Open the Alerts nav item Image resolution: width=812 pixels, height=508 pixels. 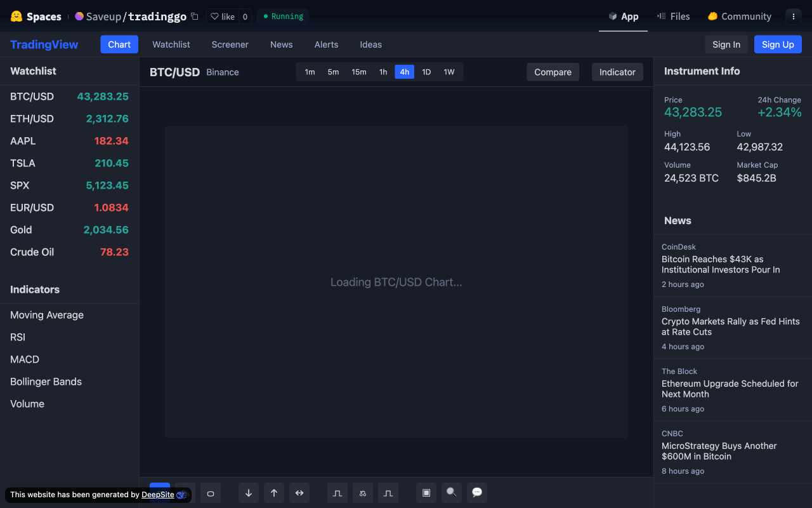pos(327,44)
